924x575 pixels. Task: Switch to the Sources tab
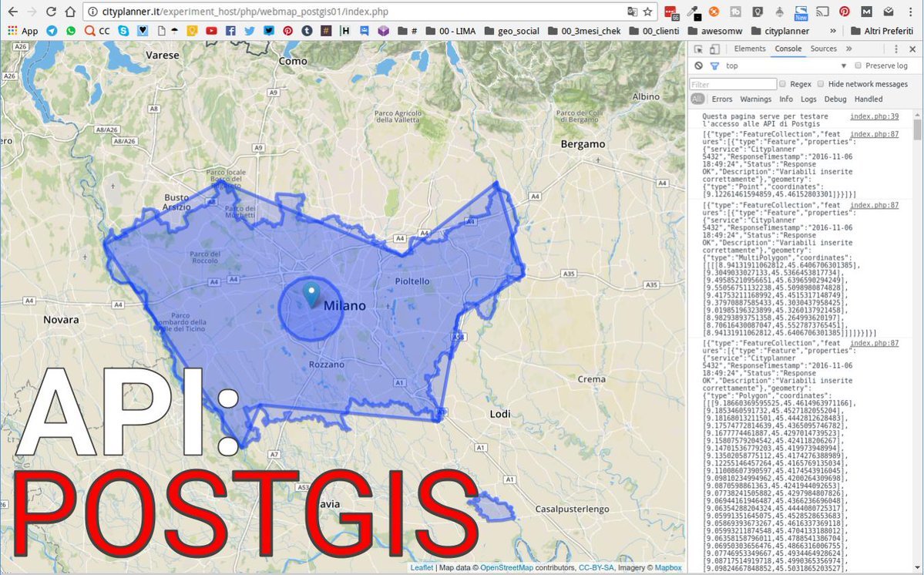tap(823, 49)
